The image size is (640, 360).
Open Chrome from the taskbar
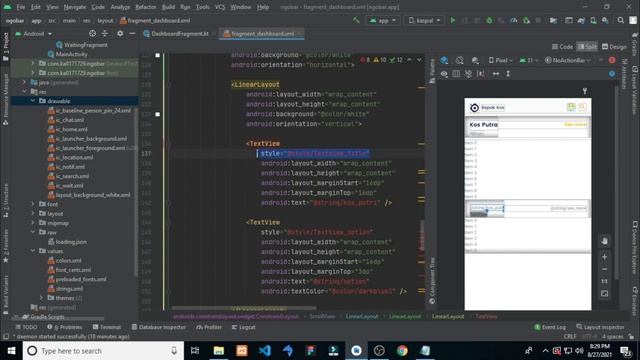click(x=402, y=351)
